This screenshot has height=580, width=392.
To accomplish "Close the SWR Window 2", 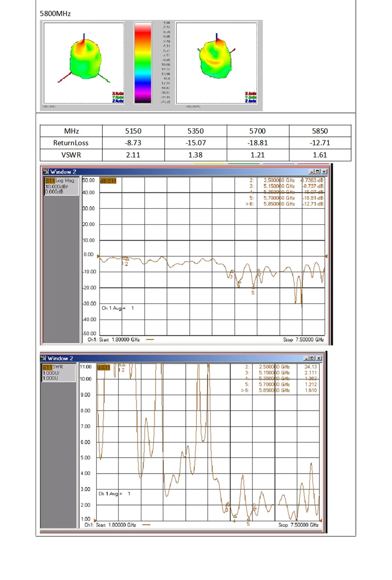I will click(x=319, y=358).
